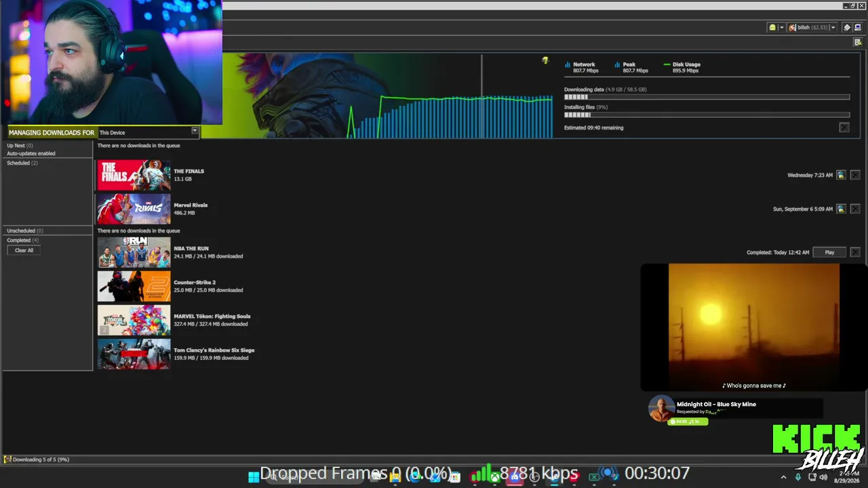Click the Network speed graph legend

point(581,67)
